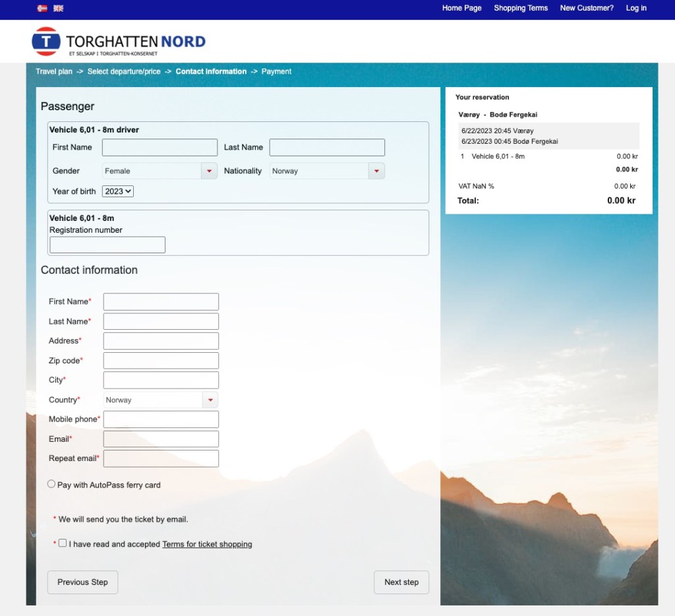675x616 pixels.
Task: Click the Torghatten Nord logo
Action: coord(119,42)
